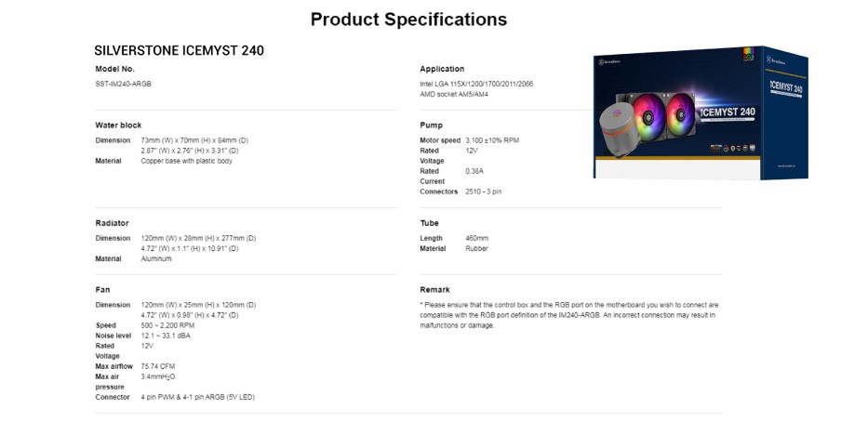Click the Application section heading
Image resolution: width=868 pixels, height=422 pixels.
coord(442,69)
